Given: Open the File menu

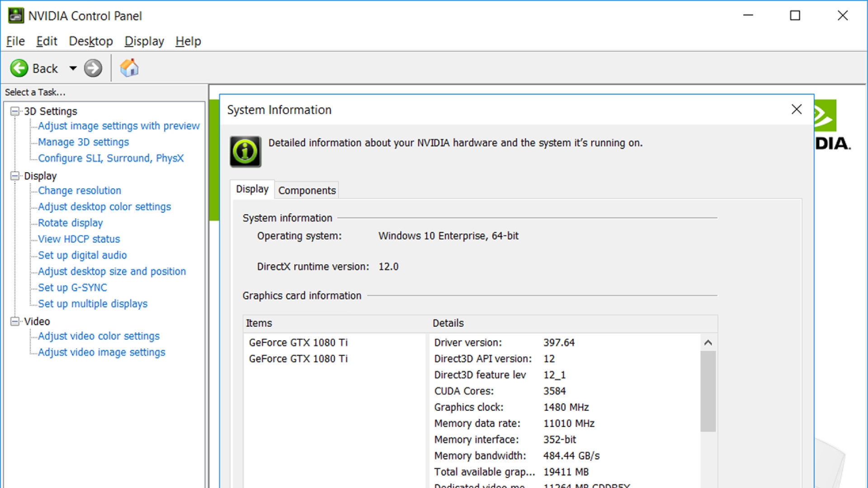Looking at the screenshot, I should click(x=15, y=41).
